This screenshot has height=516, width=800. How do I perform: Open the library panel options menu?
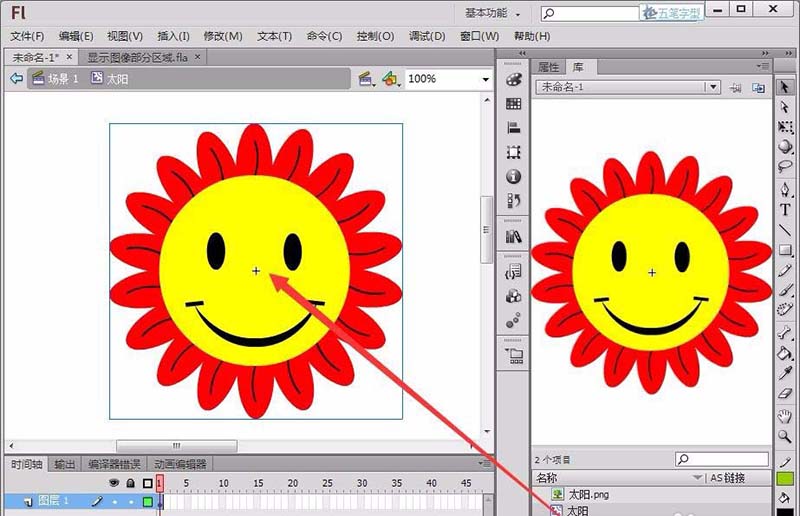click(763, 66)
